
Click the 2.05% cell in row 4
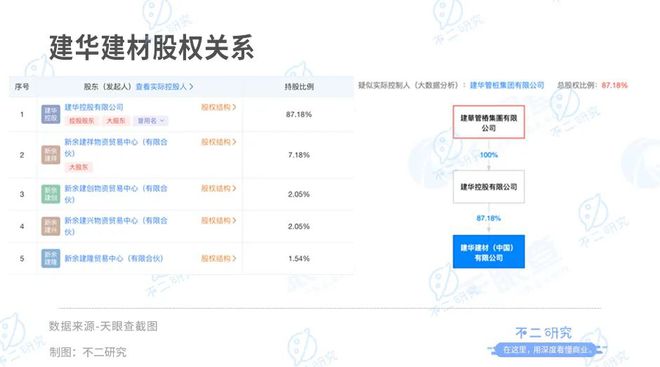pyautogui.click(x=299, y=226)
